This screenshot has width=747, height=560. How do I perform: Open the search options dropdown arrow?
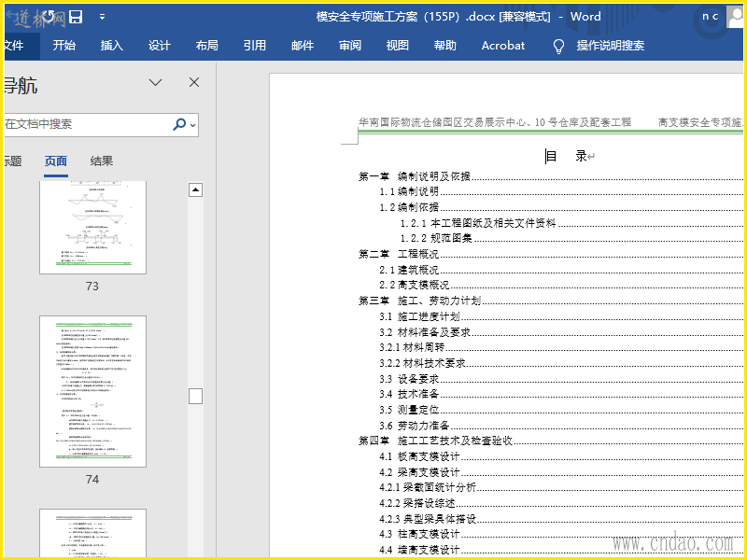point(193,125)
